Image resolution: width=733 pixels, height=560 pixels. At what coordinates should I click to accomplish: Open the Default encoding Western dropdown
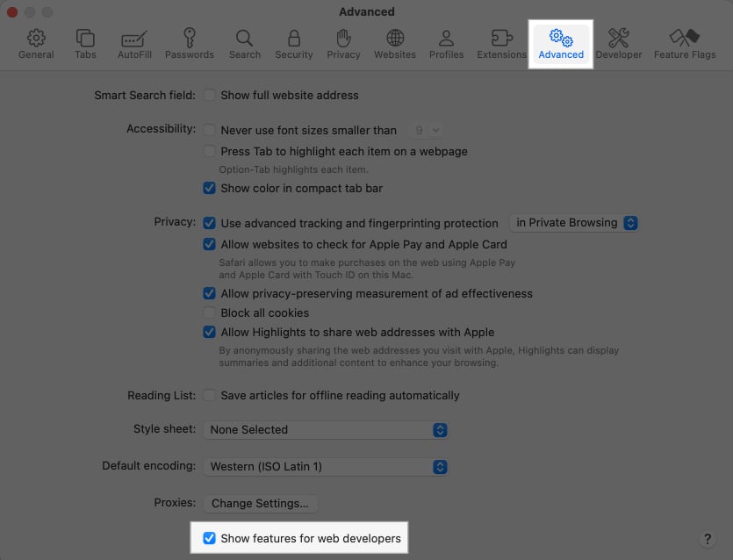click(326, 466)
